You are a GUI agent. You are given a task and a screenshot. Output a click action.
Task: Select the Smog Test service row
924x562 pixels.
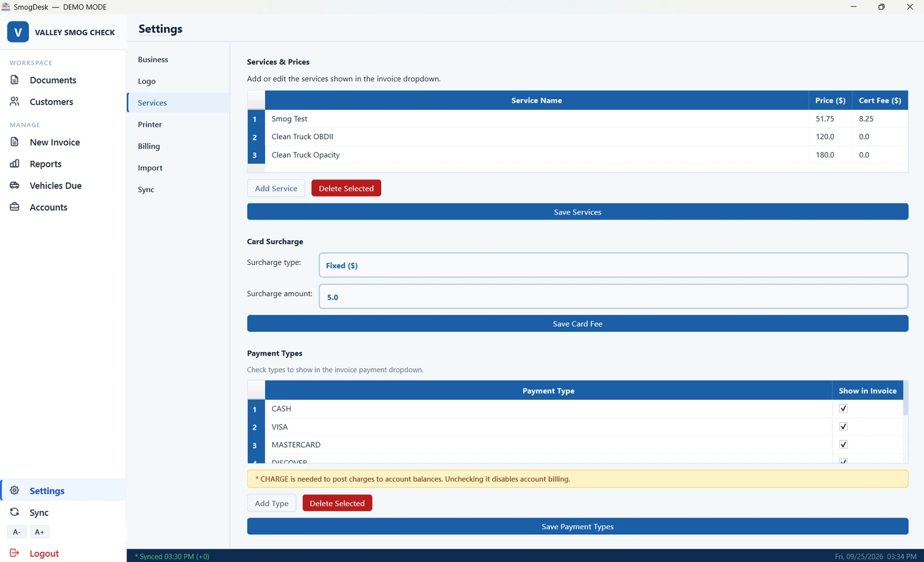(577, 119)
